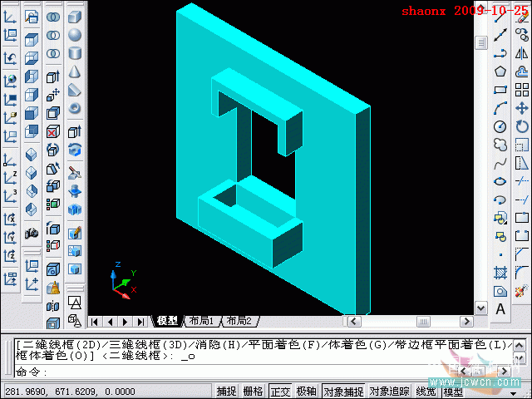Select the Cylinder solid tool

click(x=74, y=53)
